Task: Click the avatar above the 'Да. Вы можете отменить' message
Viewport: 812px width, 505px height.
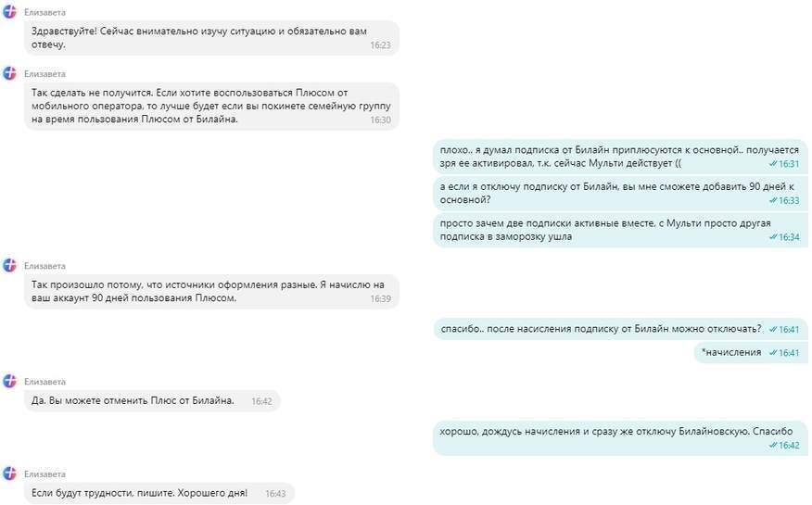Action: [x=10, y=382]
